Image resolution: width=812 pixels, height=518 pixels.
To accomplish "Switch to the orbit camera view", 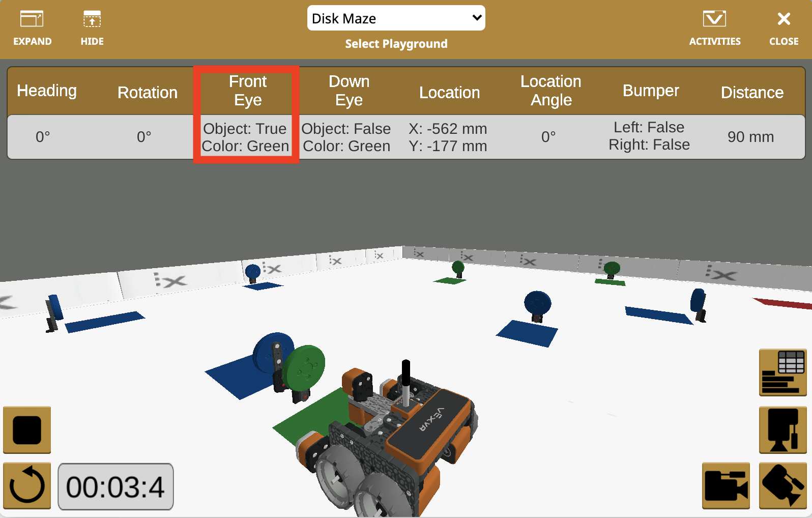I will tap(782, 486).
